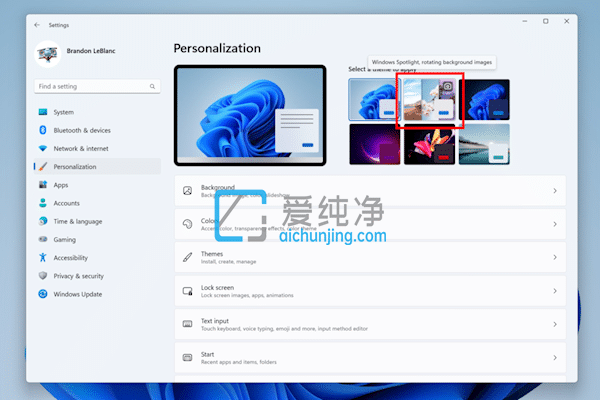
Task: Click the back arrow in Settings
Action: [37, 25]
